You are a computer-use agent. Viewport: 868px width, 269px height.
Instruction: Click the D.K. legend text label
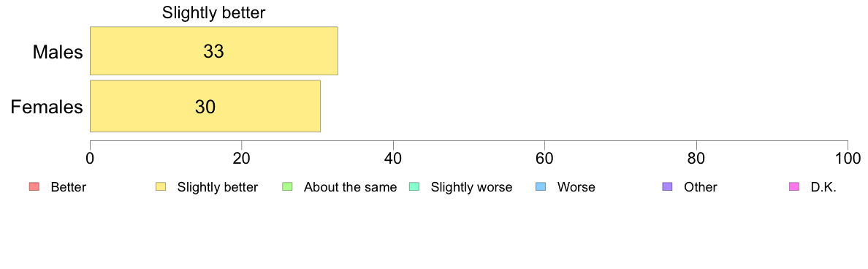click(x=823, y=187)
